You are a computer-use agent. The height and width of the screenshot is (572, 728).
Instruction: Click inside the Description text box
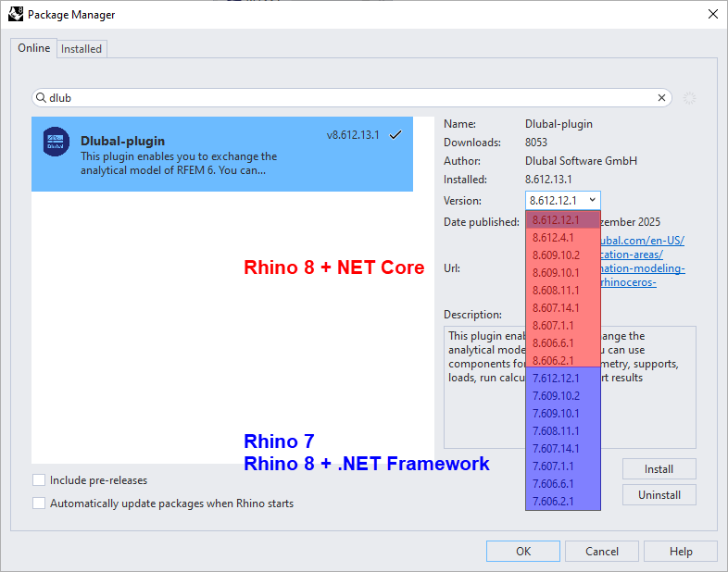click(x=570, y=388)
